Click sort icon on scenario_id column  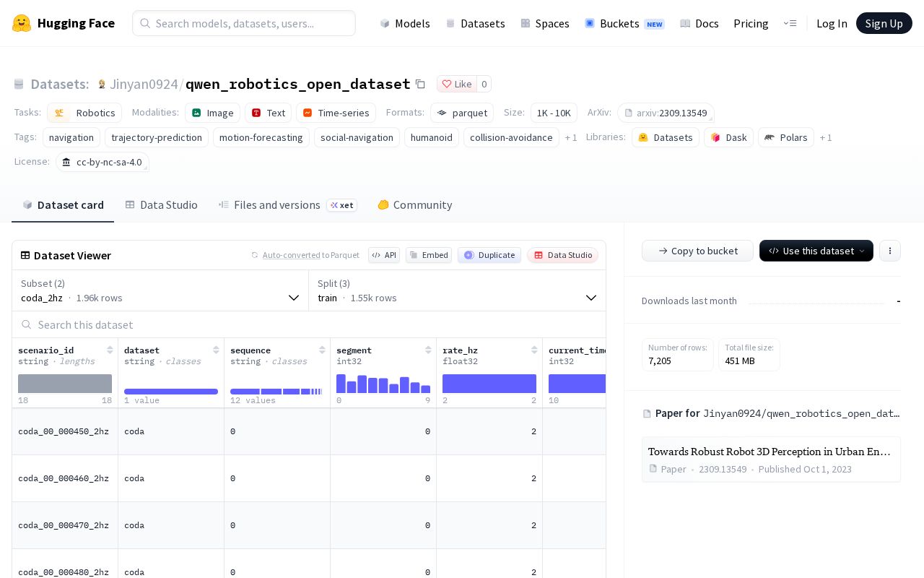click(110, 350)
